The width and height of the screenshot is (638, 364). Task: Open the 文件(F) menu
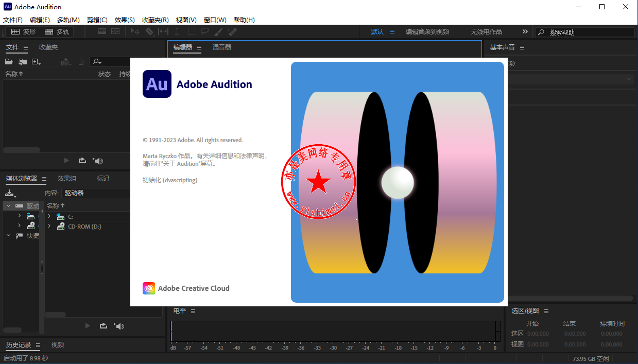pos(13,20)
